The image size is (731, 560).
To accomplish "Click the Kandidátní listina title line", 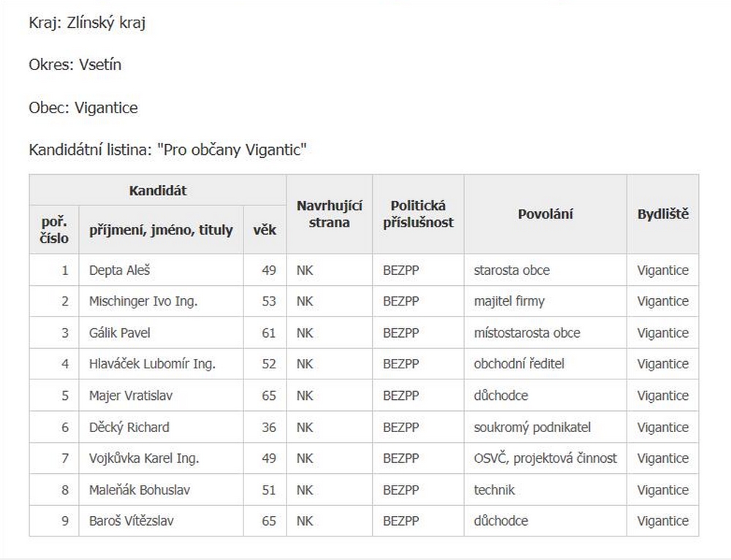I will point(168,151).
